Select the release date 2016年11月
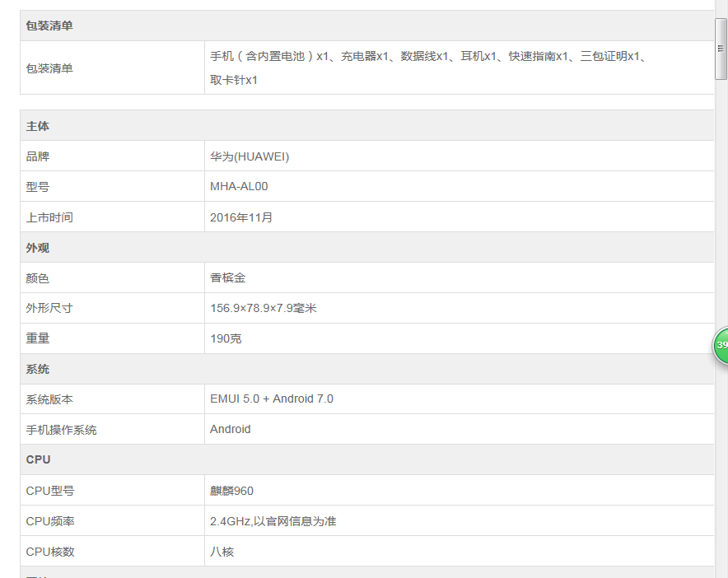The width and height of the screenshot is (728, 578). click(241, 217)
